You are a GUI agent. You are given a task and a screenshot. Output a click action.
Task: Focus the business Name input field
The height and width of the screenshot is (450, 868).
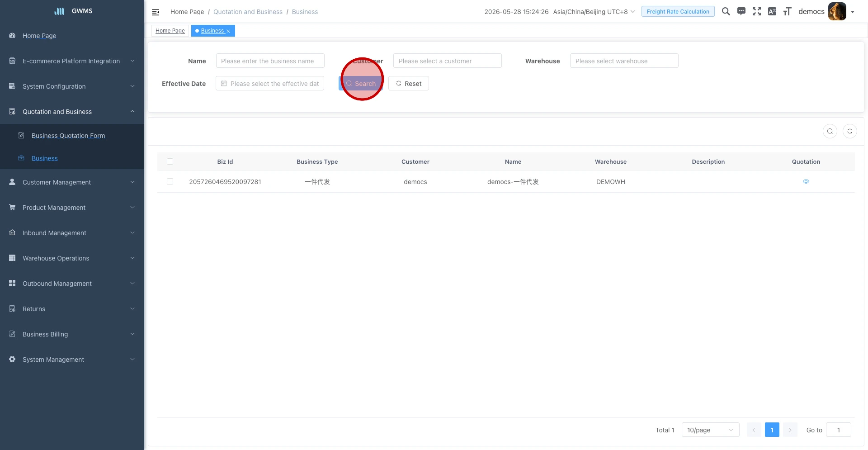pos(270,61)
